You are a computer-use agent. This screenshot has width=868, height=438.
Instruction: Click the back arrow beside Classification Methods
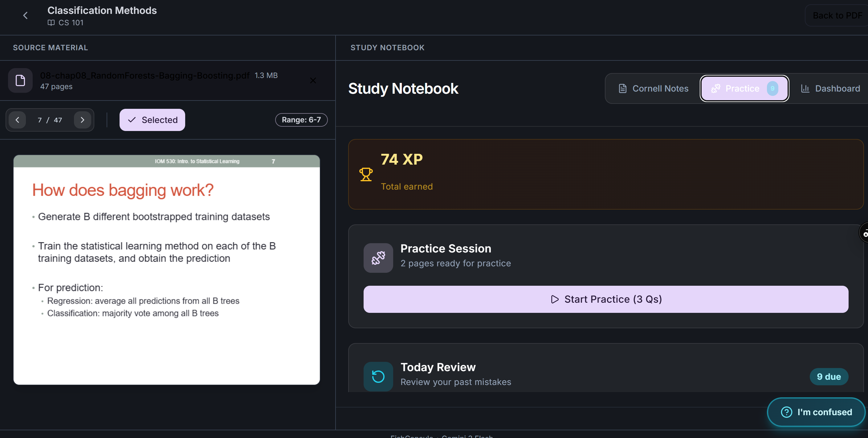coord(25,15)
